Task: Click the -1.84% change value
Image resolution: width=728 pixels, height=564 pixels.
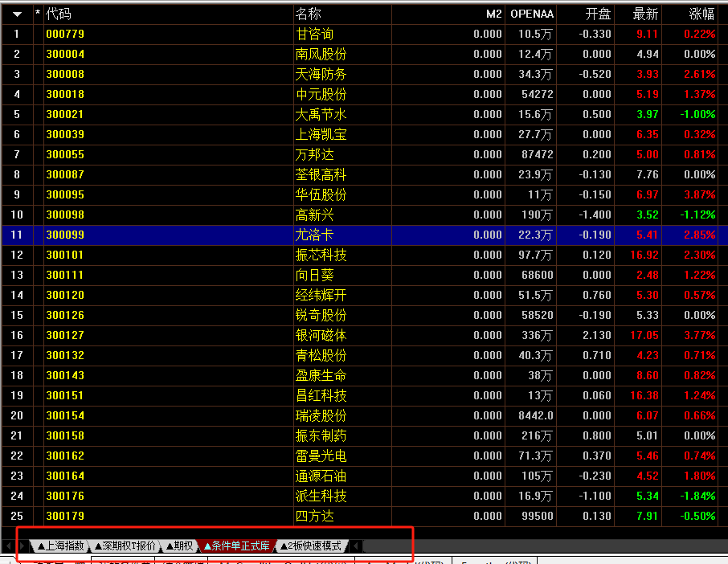Action: pos(697,496)
